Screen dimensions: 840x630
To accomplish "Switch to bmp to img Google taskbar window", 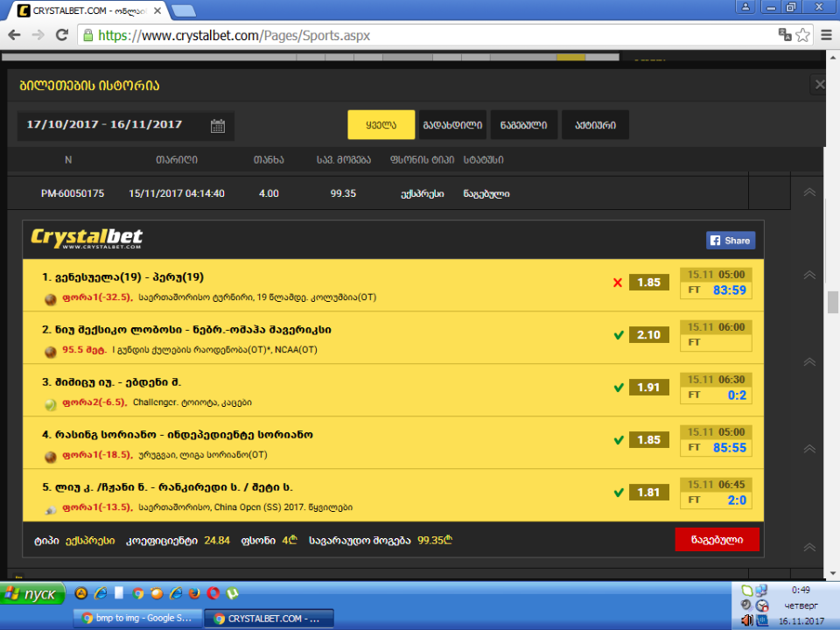I will (137, 619).
